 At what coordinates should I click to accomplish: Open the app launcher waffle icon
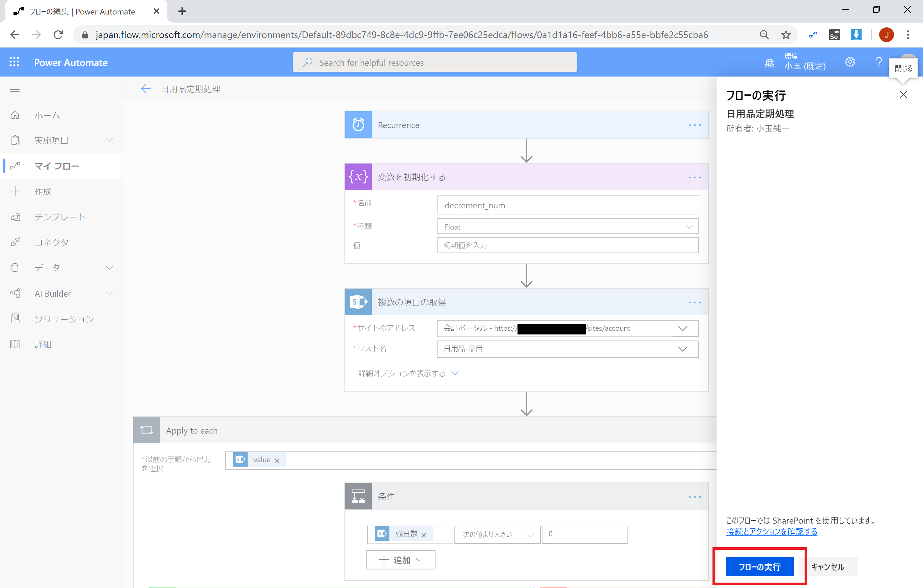pos(14,62)
